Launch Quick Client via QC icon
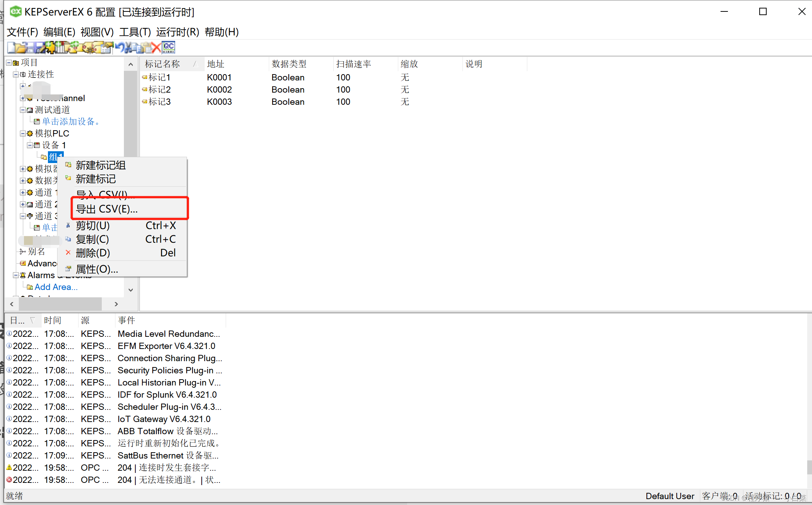 (x=169, y=47)
